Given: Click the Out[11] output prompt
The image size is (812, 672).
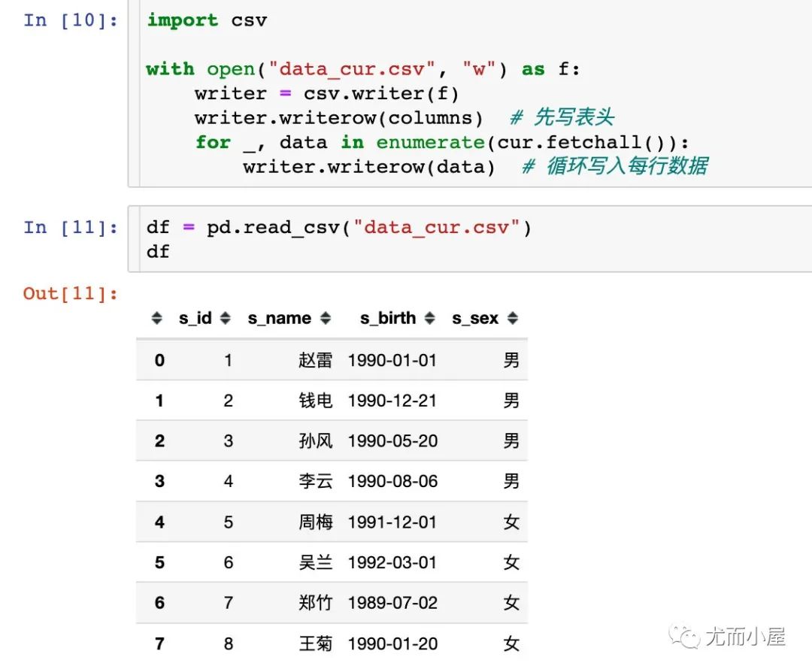Looking at the screenshot, I should coord(71,294).
